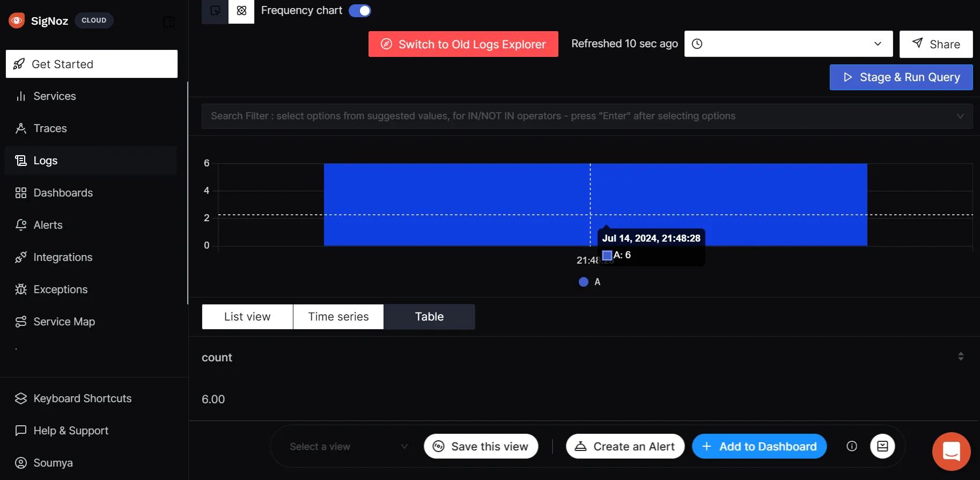Click the layers icon beside Keyboard Shortcuts

tap(21, 398)
